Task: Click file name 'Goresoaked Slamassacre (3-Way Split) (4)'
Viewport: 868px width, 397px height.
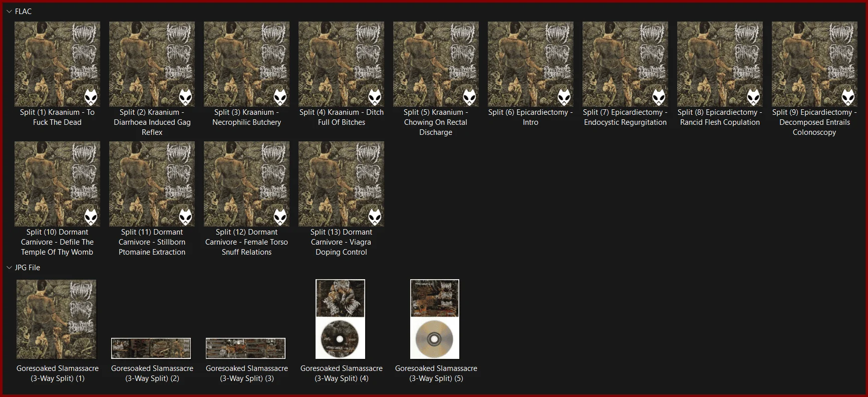Action: (341, 373)
